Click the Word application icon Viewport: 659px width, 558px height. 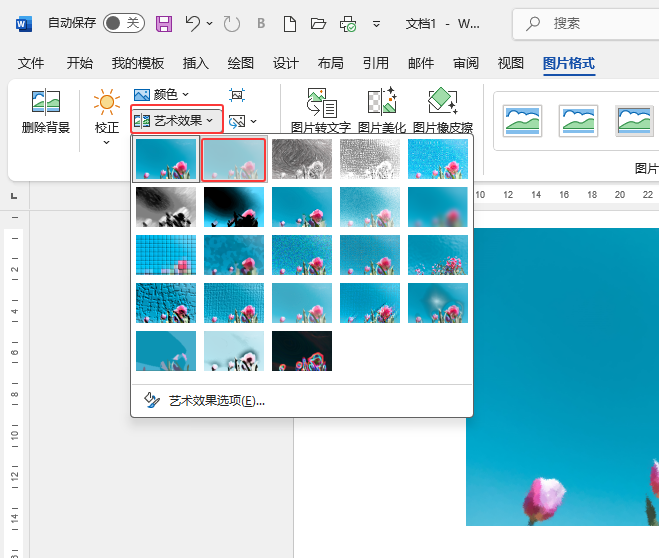[x=24, y=24]
